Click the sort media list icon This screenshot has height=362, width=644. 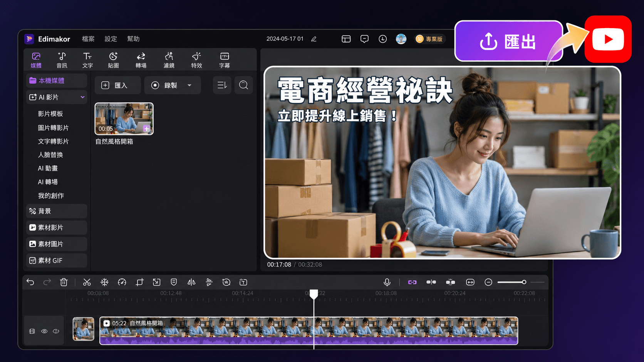click(x=222, y=85)
